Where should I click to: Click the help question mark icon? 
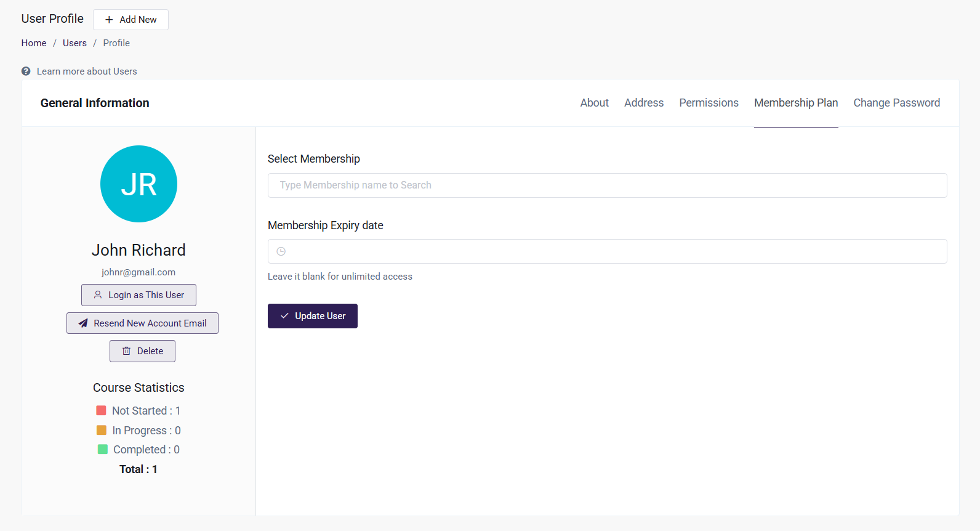tap(26, 71)
